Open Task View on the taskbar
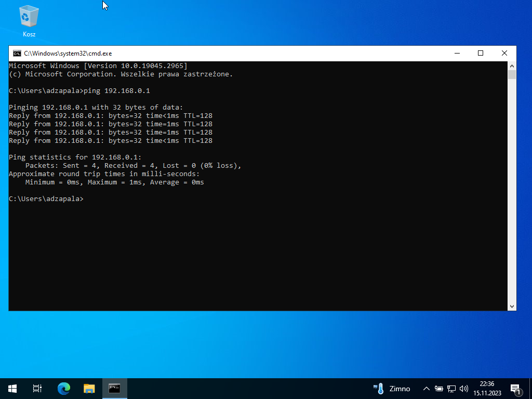The height and width of the screenshot is (399, 532). [37, 389]
